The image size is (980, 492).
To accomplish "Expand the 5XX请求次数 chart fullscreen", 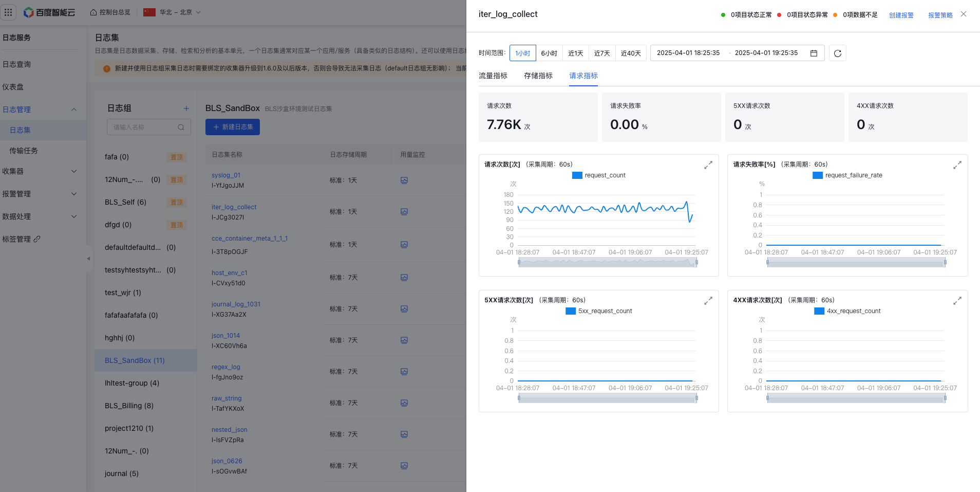I will (708, 301).
